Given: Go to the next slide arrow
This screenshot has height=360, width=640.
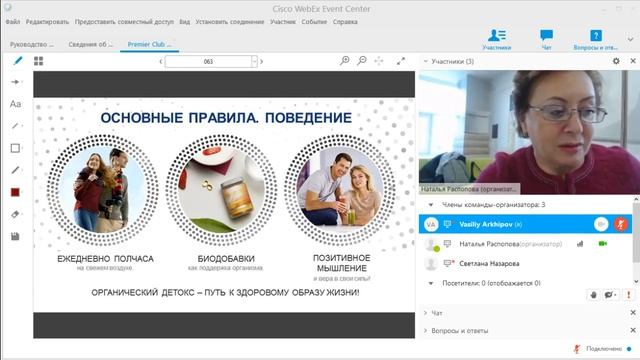Looking at the screenshot, I should [x=262, y=62].
